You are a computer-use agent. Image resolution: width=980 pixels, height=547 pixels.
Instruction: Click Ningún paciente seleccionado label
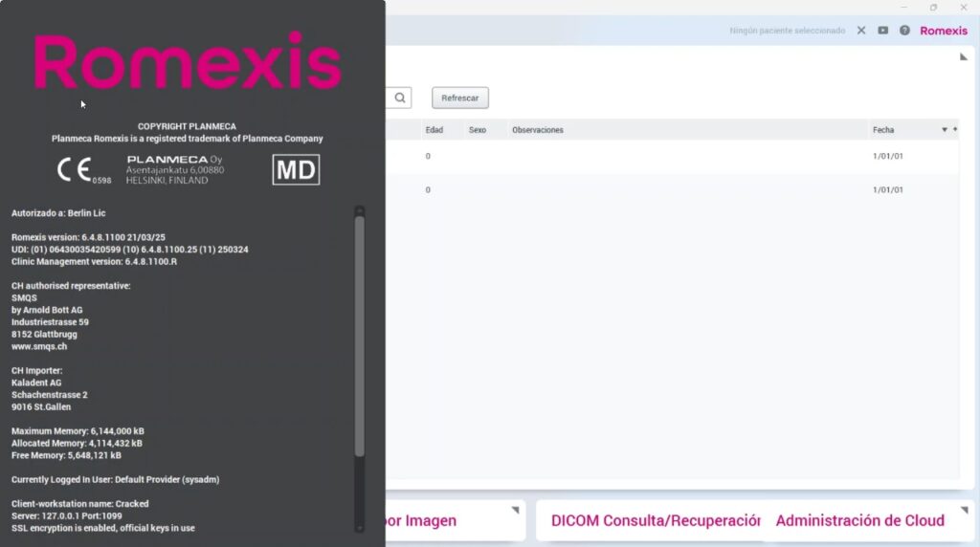click(787, 31)
